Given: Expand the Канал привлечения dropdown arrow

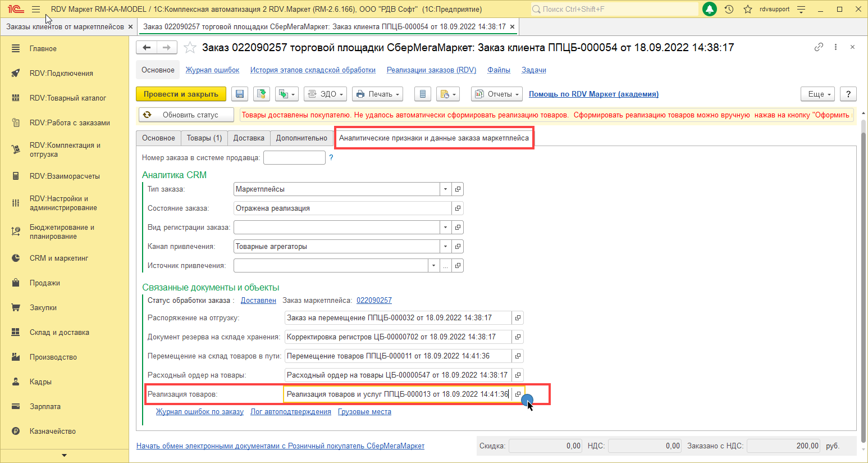Looking at the screenshot, I should pyautogui.click(x=445, y=247).
